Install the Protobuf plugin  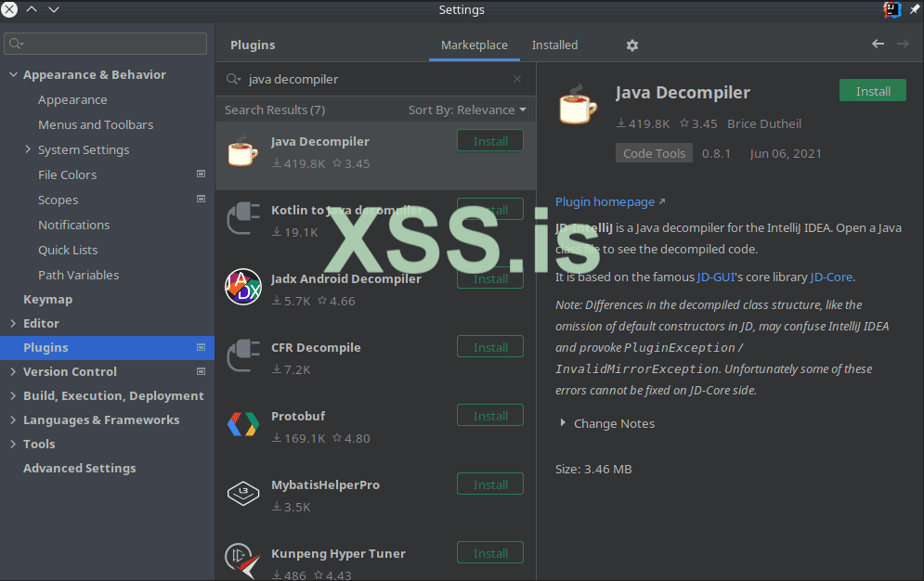(490, 416)
